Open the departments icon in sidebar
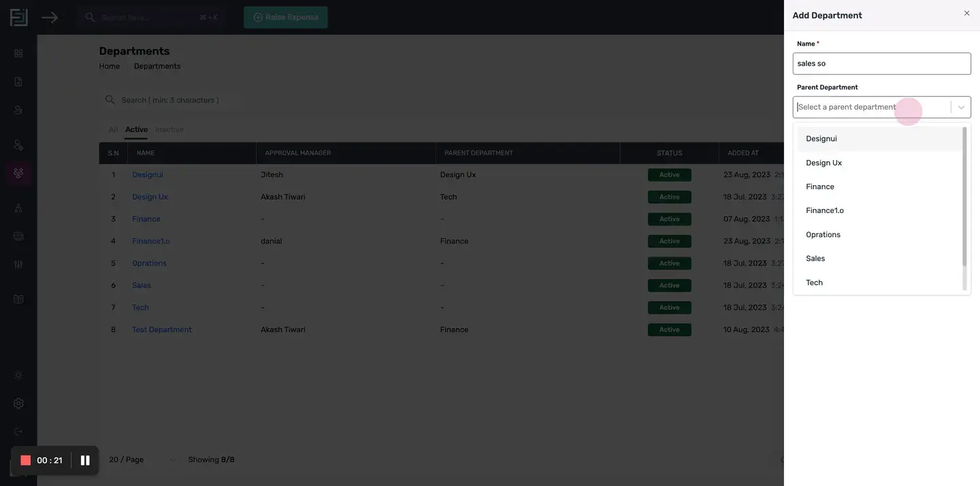The width and height of the screenshot is (980, 486). click(x=18, y=173)
